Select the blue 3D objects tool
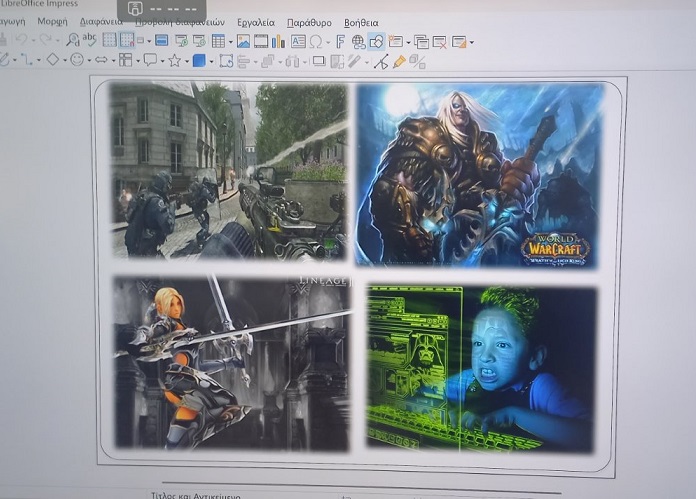This screenshot has height=499, width=696. [199, 60]
